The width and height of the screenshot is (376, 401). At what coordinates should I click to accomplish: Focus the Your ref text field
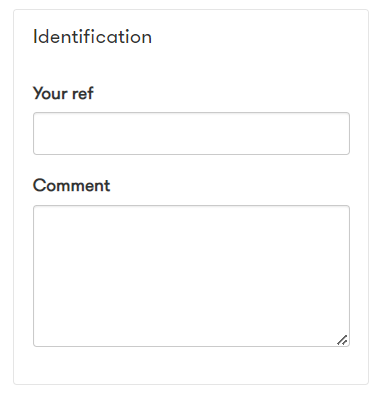(x=191, y=133)
